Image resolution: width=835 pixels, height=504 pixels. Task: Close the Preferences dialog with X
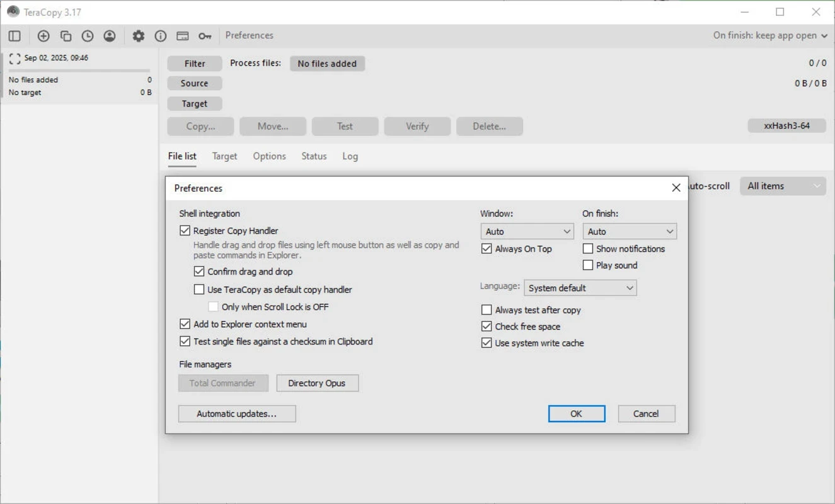676,188
